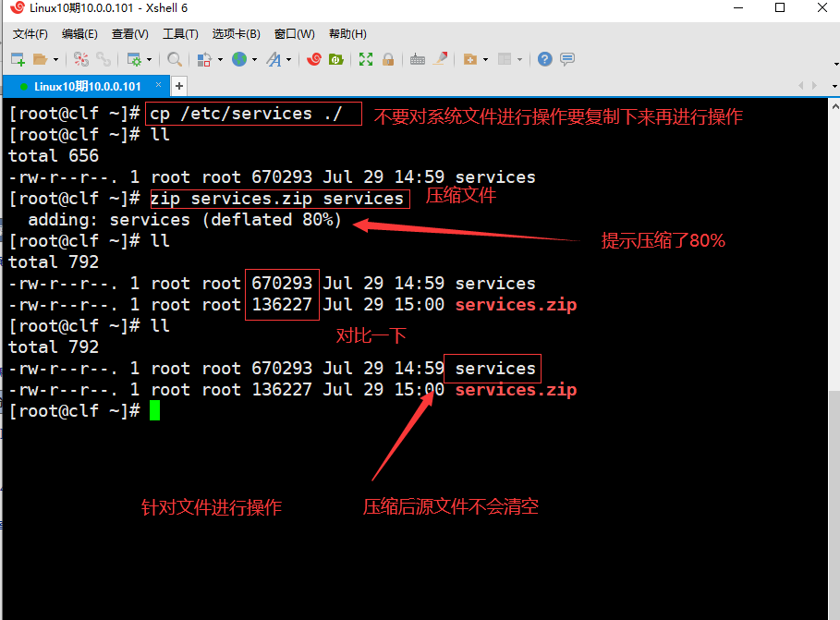Expand the Encoding dropdown arrow
Viewport: 840px width, 620px height.
coord(254,59)
